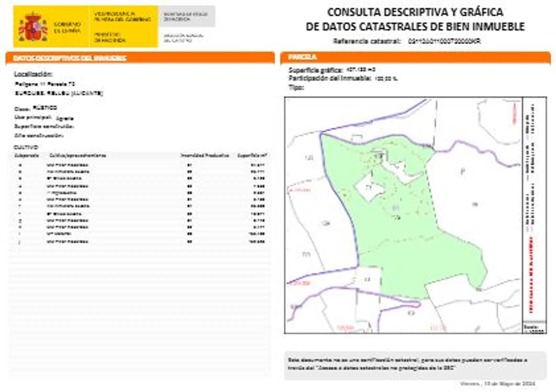Click the Cultivo/aprovechamiento column header
The width and height of the screenshot is (556, 392).
pyautogui.click(x=77, y=155)
